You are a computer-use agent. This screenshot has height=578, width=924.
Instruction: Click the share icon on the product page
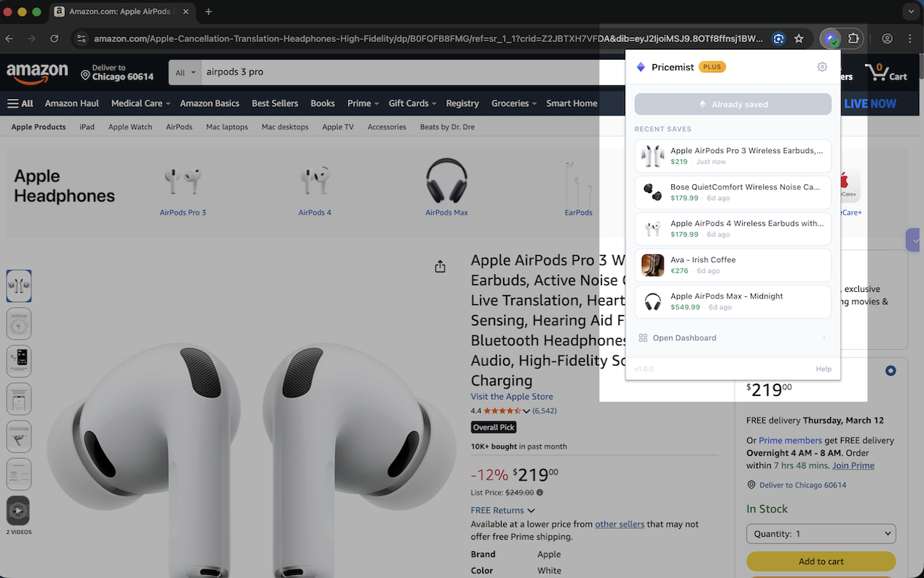440,266
